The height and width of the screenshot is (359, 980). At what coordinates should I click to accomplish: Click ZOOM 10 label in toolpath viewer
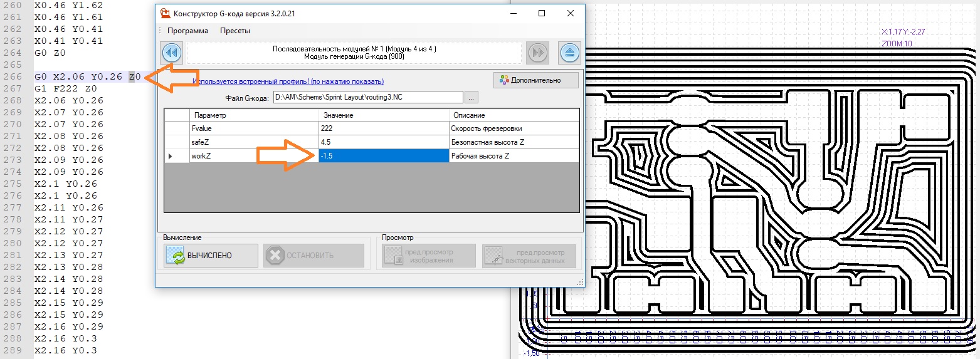[x=897, y=44]
